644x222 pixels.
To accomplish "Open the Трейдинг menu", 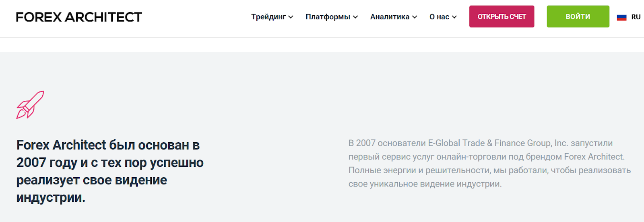I will [272, 17].
